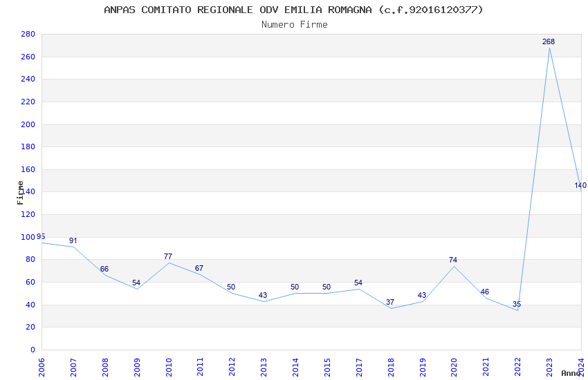The width and height of the screenshot is (588, 380).
Task: Click the x-axis year label 2018
Action: point(391,367)
